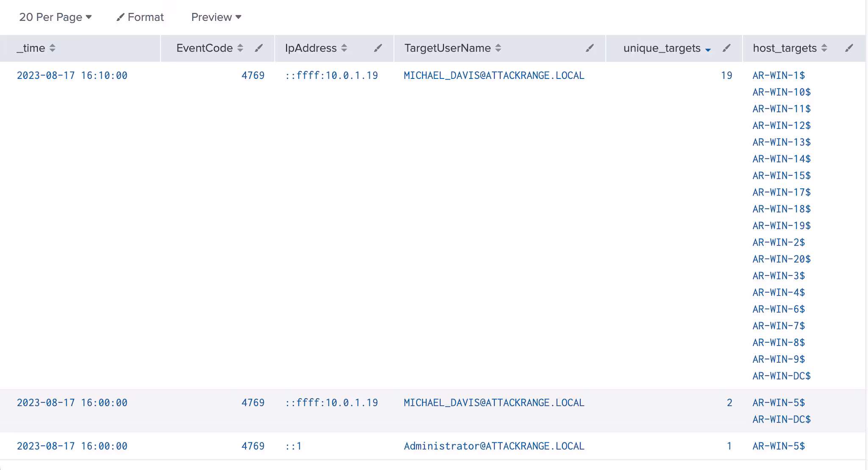The width and height of the screenshot is (868, 470).
Task: Click MICHAEL_DAVIS@ATTACKRANGE.LOCAL in the first row
Action: (x=494, y=76)
